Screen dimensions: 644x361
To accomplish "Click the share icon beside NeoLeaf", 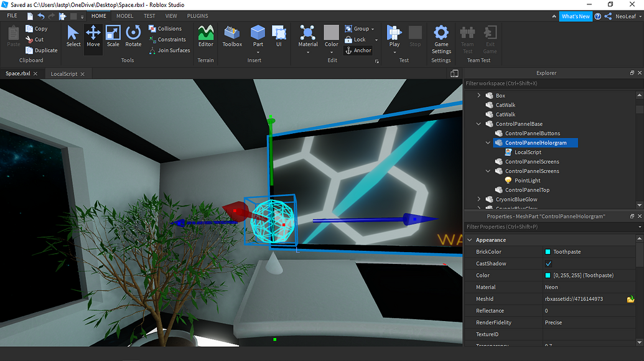I will point(609,16).
